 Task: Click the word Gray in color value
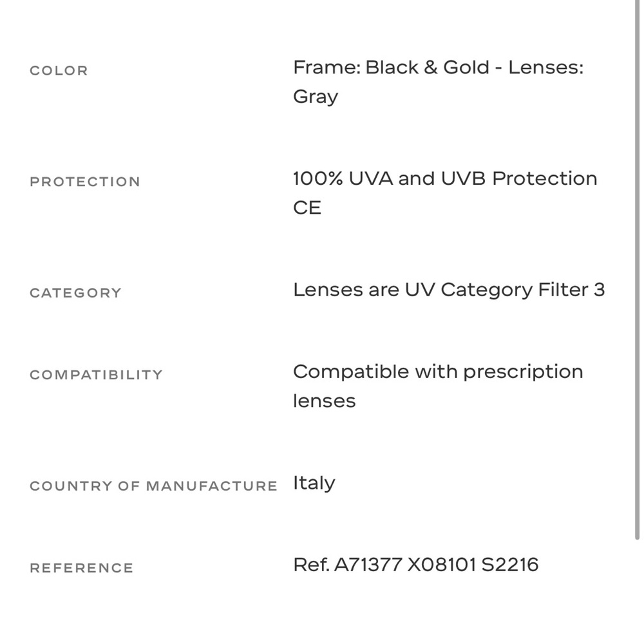point(316,97)
